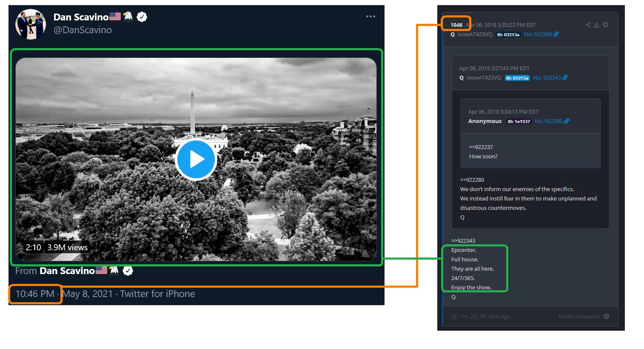Click the Apr 06, 2018 3:27:43 PM EDT date
The image size is (644, 349).
point(494,68)
